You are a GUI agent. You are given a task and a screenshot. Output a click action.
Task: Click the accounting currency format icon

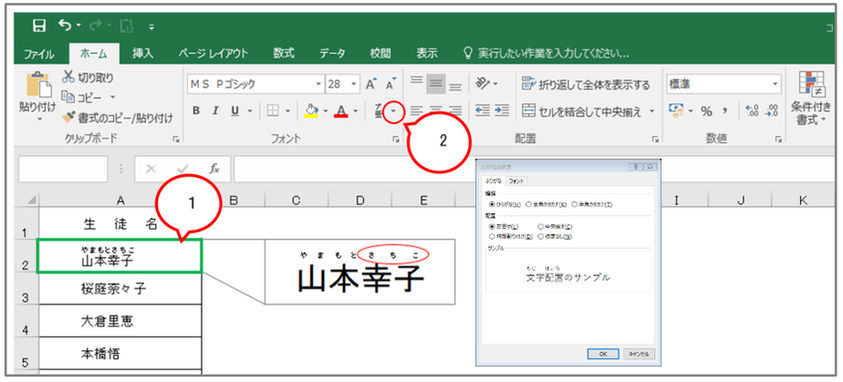675,111
